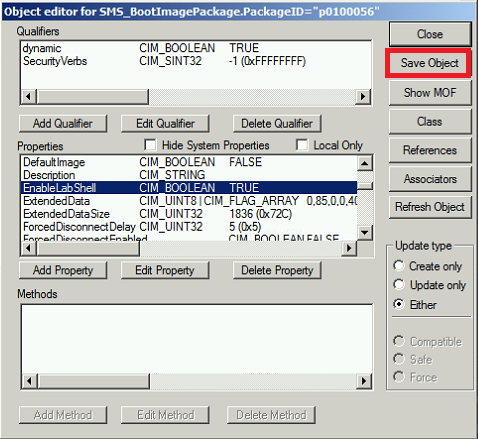The height and width of the screenshot is (439, 478).
Task: Click Properties vertical scrollbar thumb
Action: coord(365,186)
